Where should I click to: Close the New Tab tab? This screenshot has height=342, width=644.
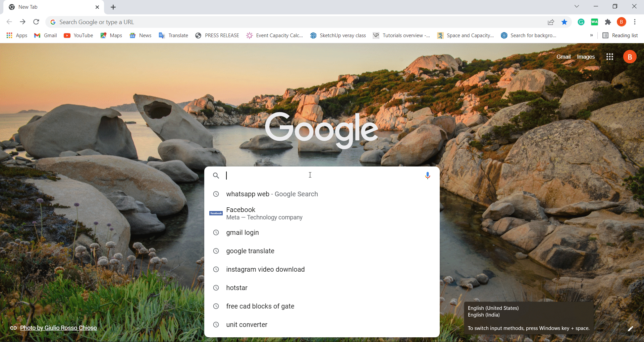[97, 7]
